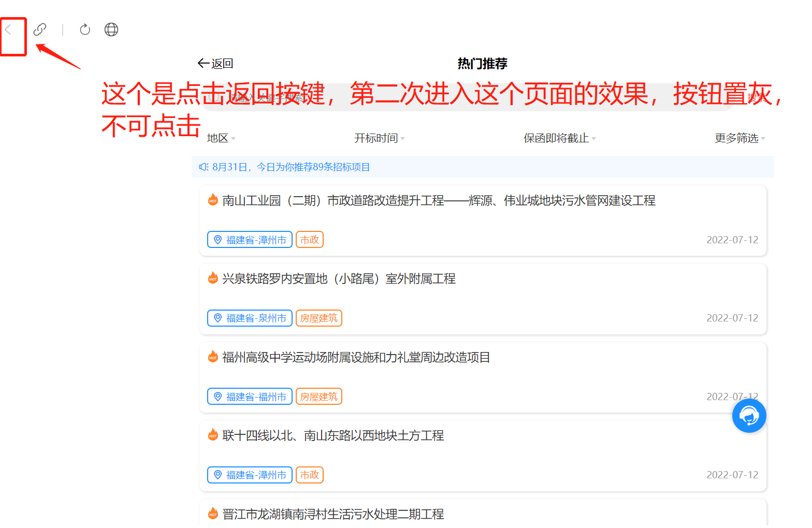Click hot flame icon beside 福州高级中学 project

[x=213, y=357]
